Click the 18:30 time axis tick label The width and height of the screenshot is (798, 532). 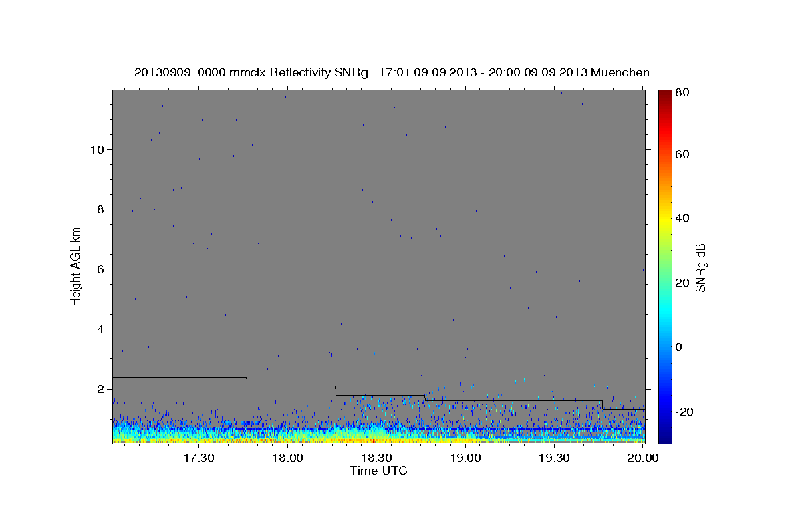pyautogui.click(x=376, y=458)
